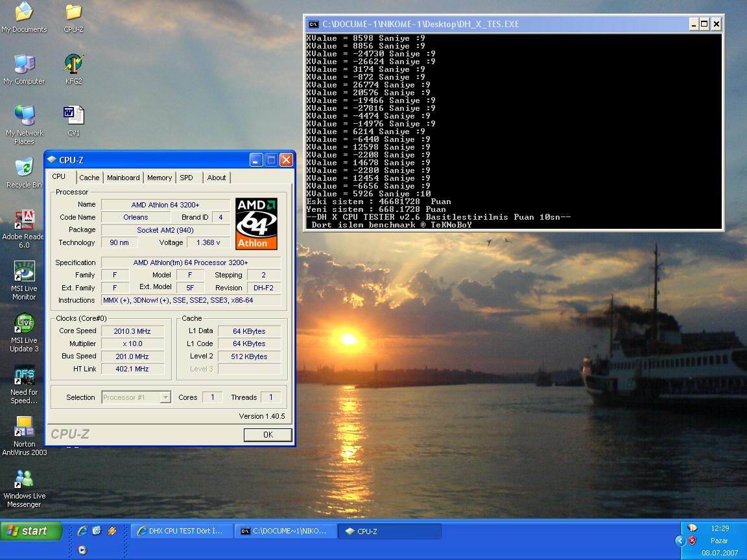Switch to the CPU tab in CPU-Z
The image size is (747, 560).
coord(59,177)
